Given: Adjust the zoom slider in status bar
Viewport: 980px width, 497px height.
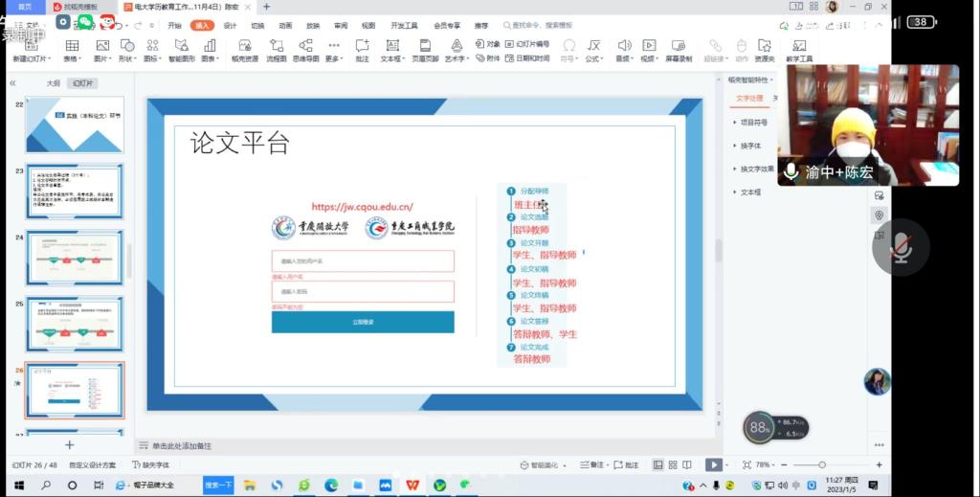Looking at the screenshot, I should coord(821,464).
